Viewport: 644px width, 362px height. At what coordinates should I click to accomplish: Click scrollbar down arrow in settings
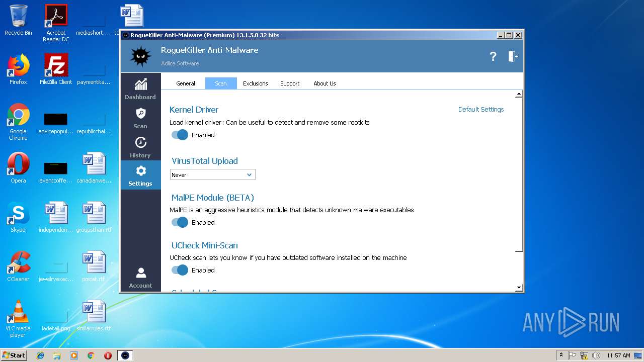(519, 288)
